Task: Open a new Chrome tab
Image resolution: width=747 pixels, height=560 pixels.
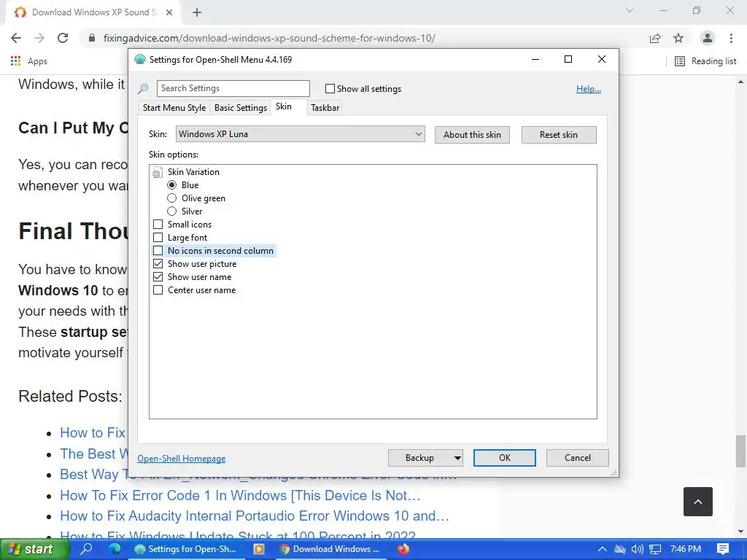Action: pos(197,12)
